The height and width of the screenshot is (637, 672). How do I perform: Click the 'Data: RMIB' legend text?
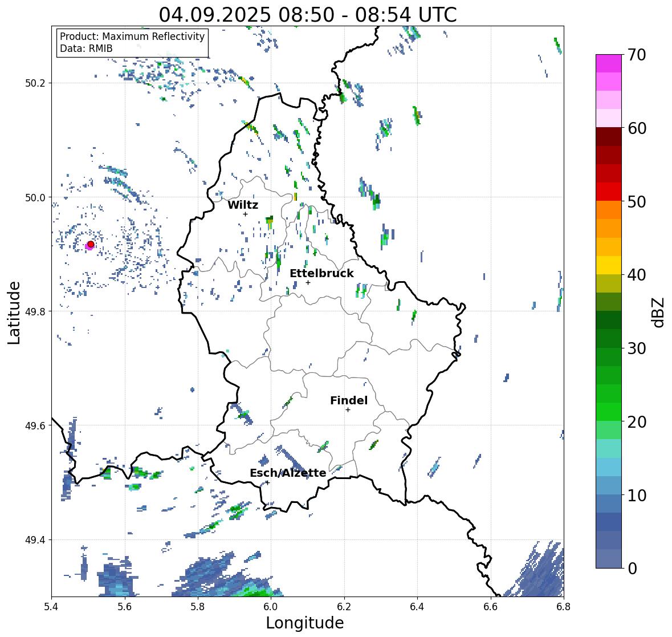(86, 48)
